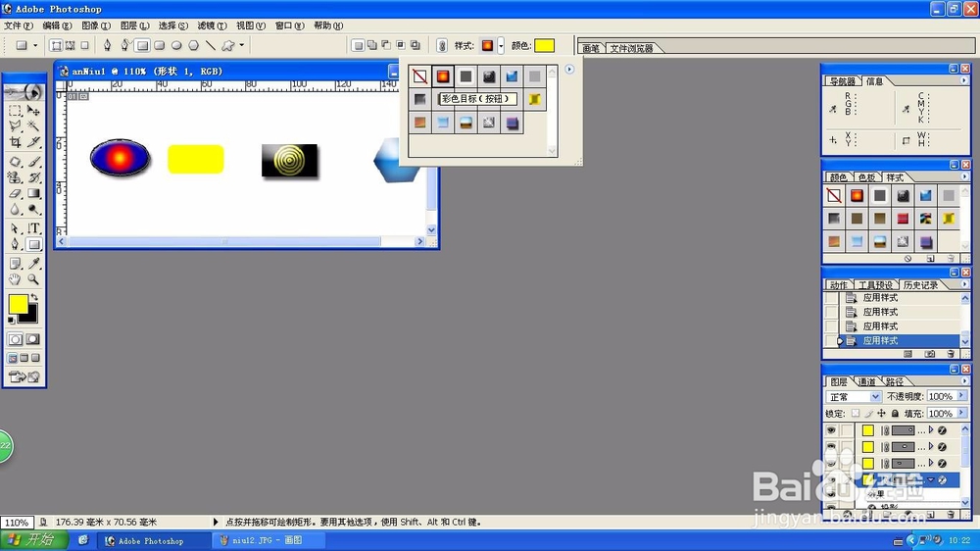Collapse effects of selected layer
Viewport: 980px width, 551px height.
pyautogui.click(x=931, y=479)
